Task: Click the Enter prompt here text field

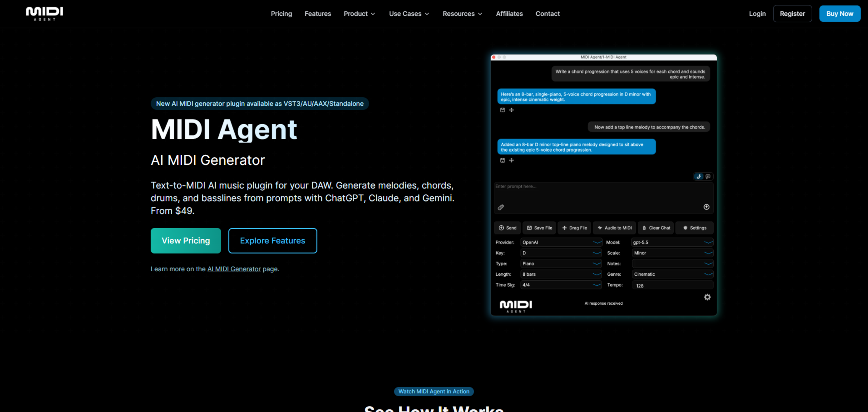Action: click(603, 198)
